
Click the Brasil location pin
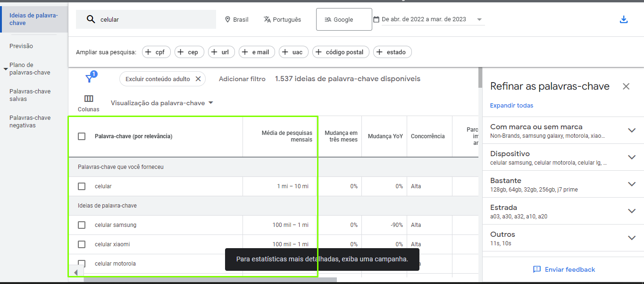(x=228, y=20)
